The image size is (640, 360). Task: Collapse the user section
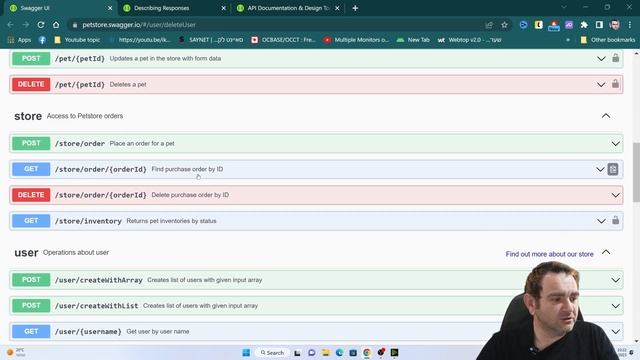click(606, 252)
